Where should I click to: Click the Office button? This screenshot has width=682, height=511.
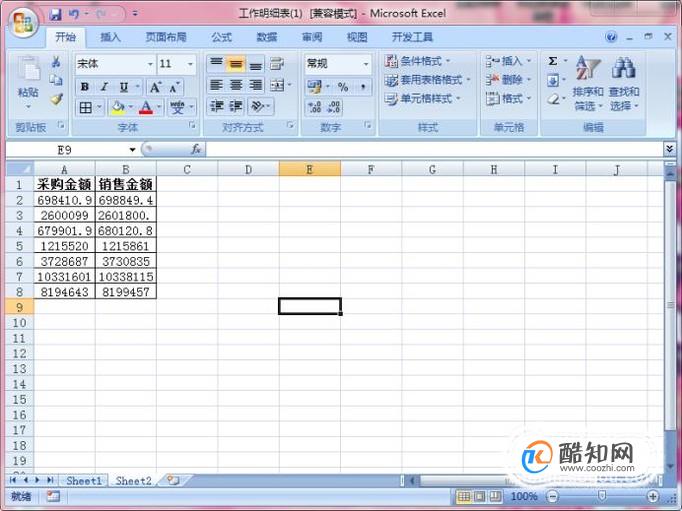pos(24,22)
